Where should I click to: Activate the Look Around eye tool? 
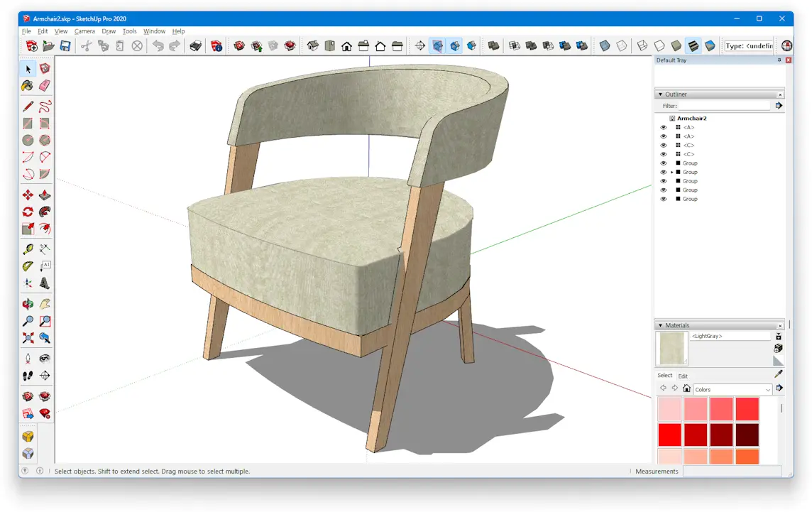[45, 359]
